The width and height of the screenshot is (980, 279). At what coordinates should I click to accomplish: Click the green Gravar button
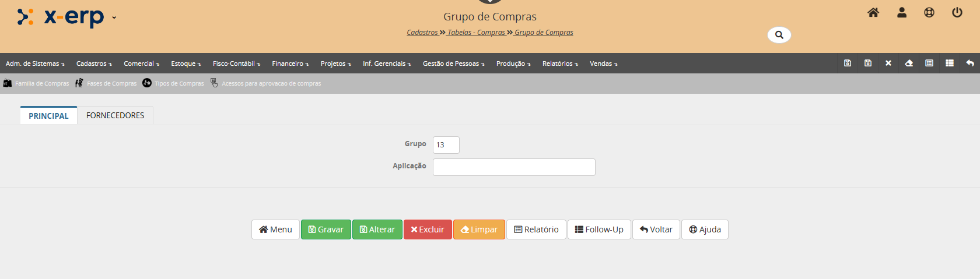pos(325,229)
